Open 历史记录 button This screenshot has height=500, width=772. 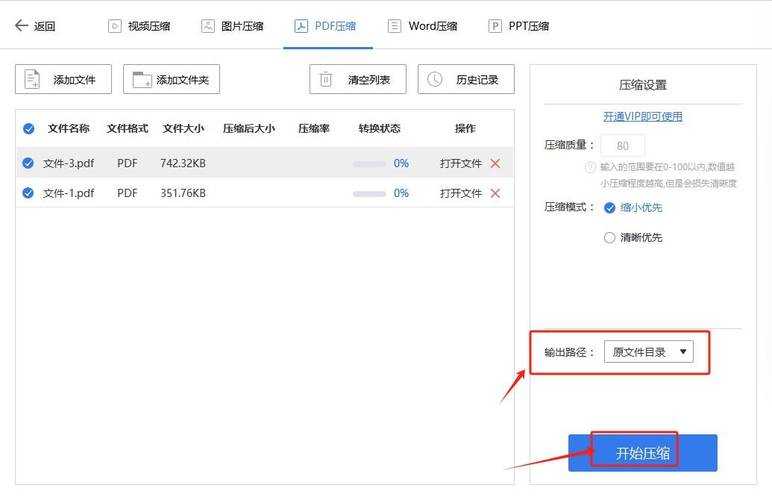(x=466, y=79)
